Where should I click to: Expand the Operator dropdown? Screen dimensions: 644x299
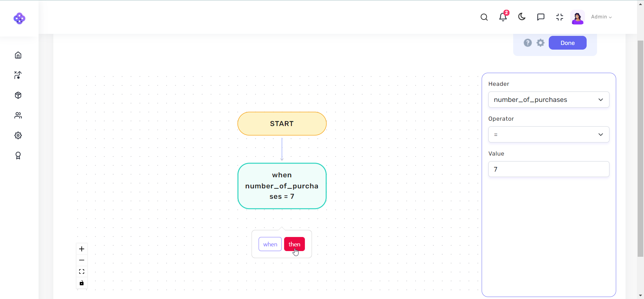click(549, 134)
